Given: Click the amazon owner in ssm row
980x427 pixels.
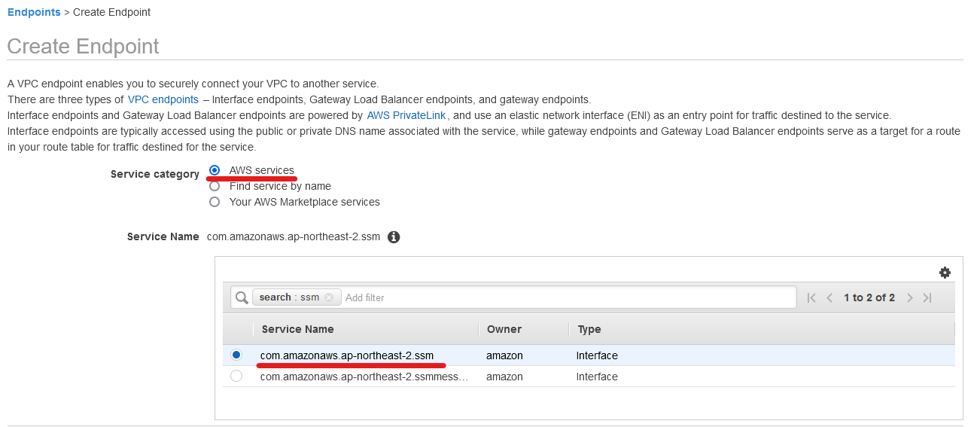Looking at the screenshot, I should (504, 355).
